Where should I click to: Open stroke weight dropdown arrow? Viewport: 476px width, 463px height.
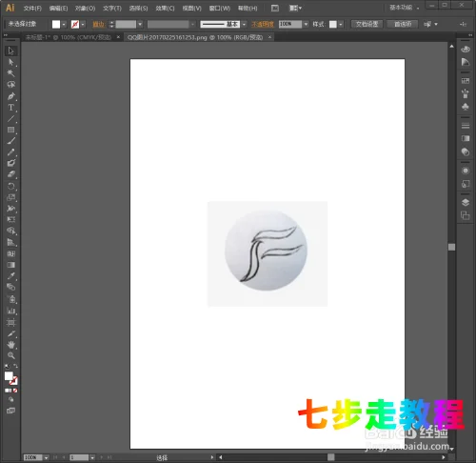click(140, 24)
